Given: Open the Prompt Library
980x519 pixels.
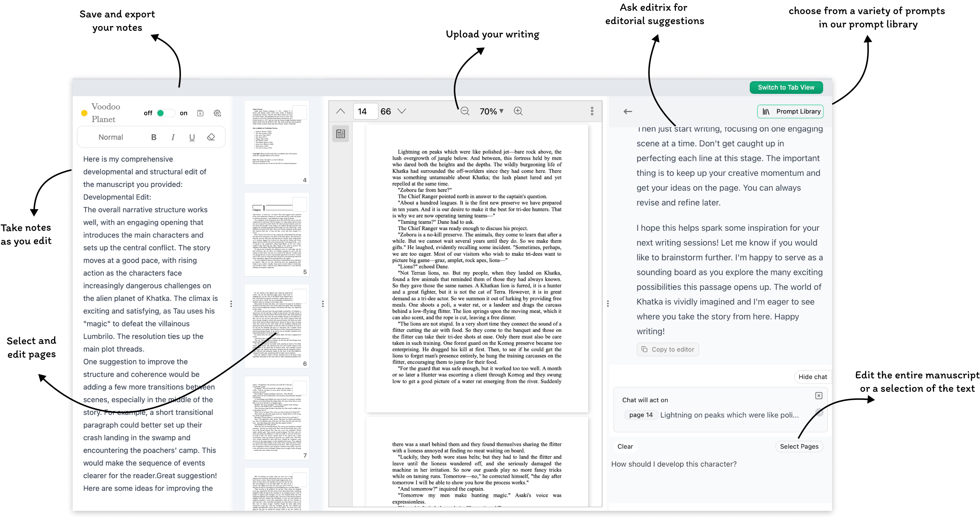Looking at the screenshot, I should [790, 112].
